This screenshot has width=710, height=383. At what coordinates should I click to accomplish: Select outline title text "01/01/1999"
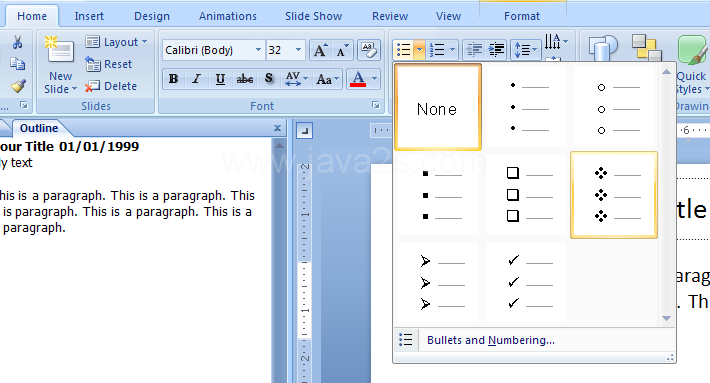[99, 147]
